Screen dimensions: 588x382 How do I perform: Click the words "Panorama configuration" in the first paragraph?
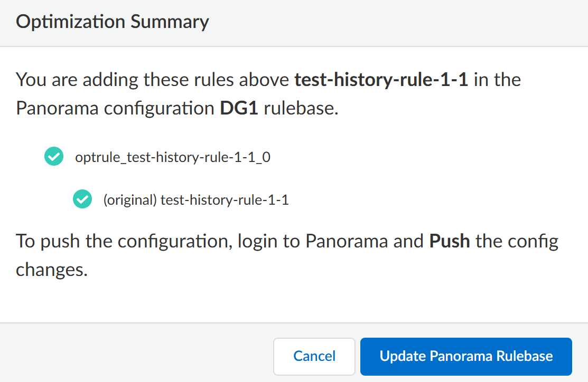[115, 108]
